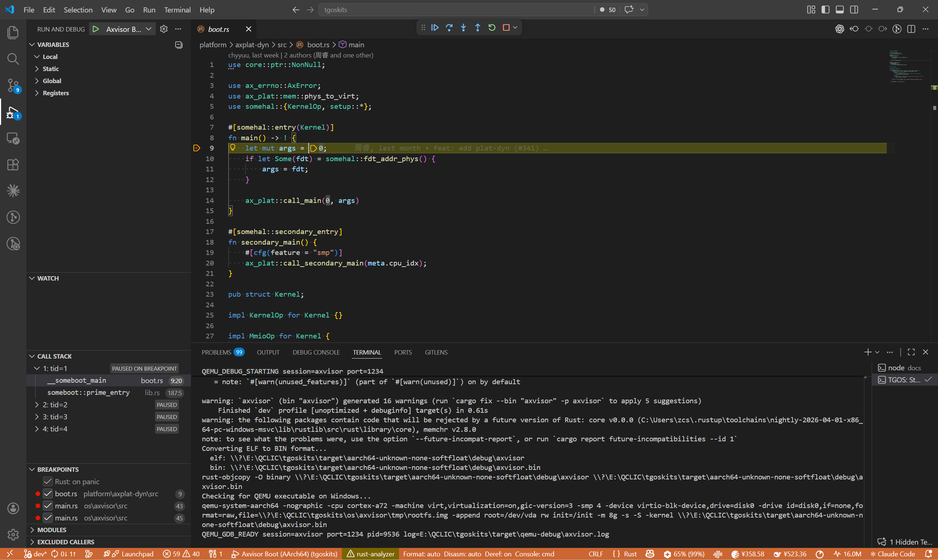Select the __someboot_main stack frame

tap(108, 381)
